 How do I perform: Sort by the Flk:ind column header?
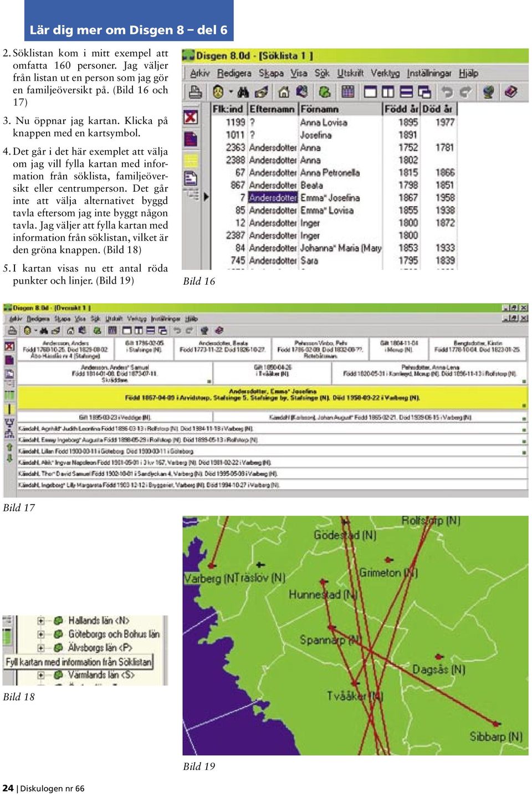228,109
